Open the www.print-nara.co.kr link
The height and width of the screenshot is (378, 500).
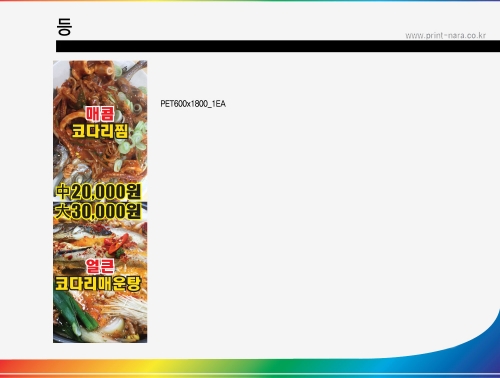point(445,35)
